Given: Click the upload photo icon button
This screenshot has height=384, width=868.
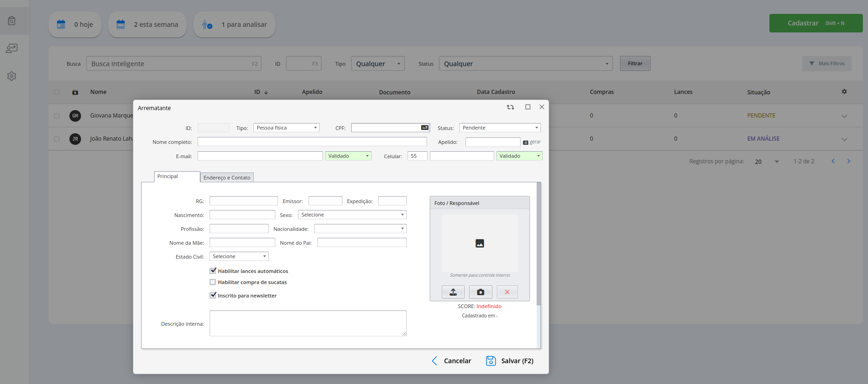Looking at the screenshot, I should 453,292.
